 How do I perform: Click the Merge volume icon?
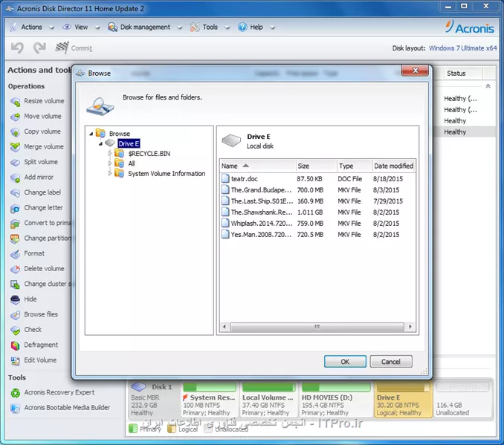click(15, 147)
